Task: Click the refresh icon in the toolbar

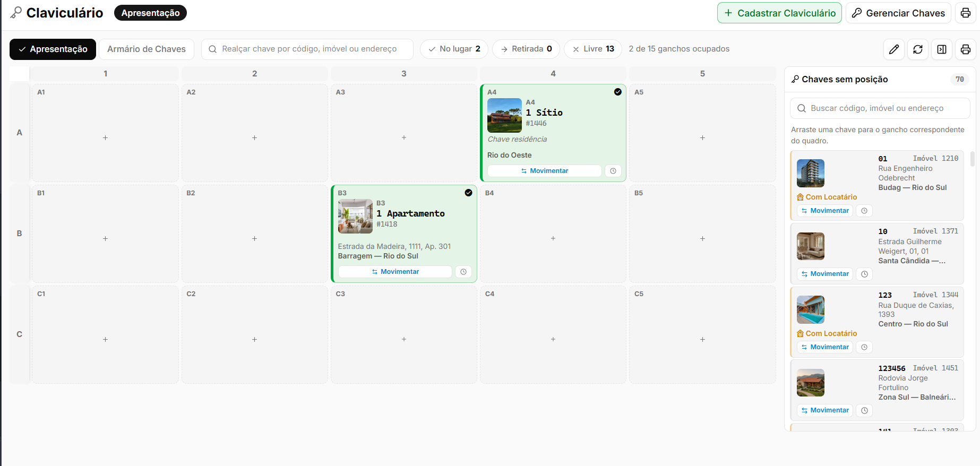Action: [x=918, y=49]
